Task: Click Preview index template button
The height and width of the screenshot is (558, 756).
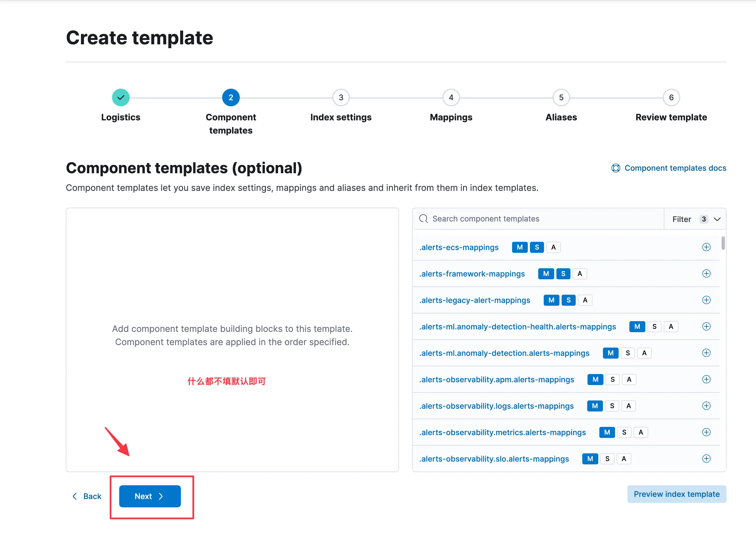Action: (676, 494)
